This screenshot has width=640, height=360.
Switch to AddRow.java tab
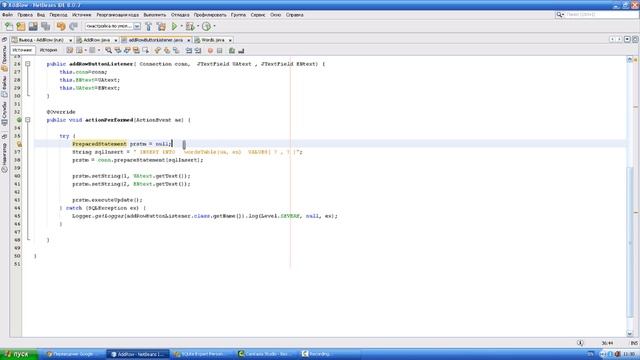click(x=96, y=40)
